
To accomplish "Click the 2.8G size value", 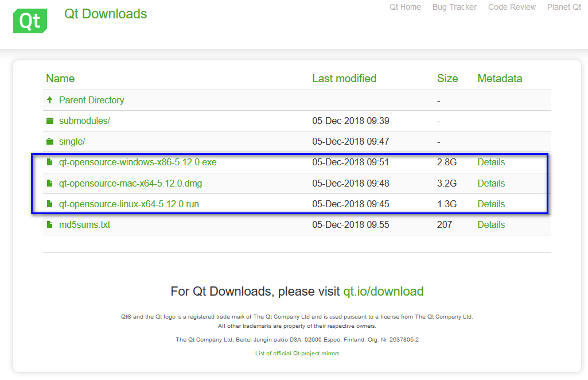I will 447,162.
